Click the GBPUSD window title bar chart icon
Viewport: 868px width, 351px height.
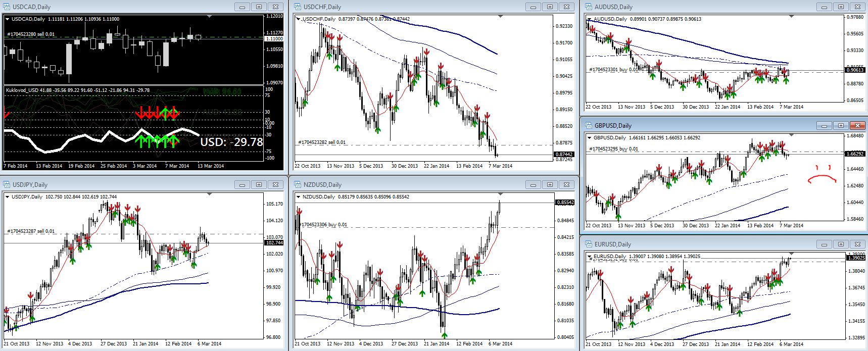[x=588, y=126]
